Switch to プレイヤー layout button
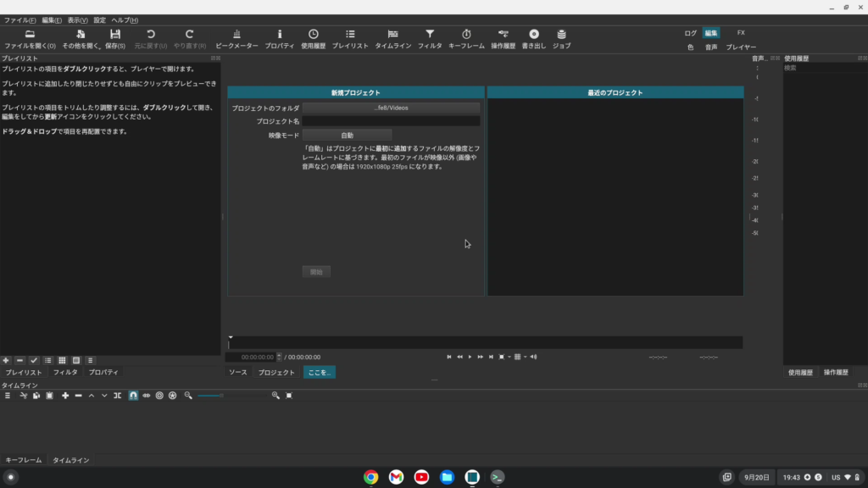Screen dimensions: 868x488 tap(741, 47)
